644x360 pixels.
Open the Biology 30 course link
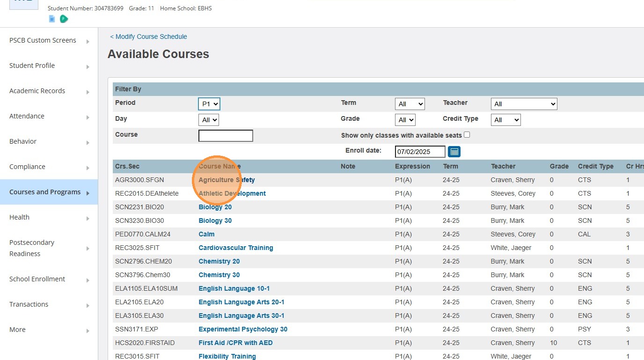point(215,220)
